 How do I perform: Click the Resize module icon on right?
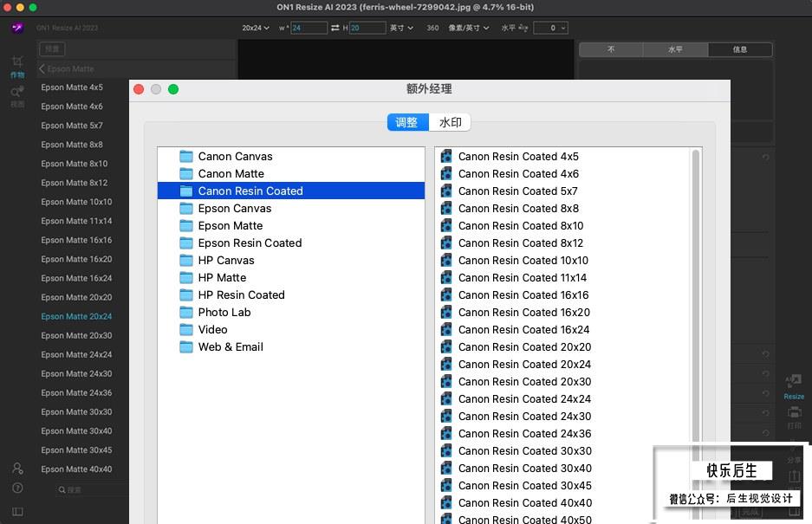coord(793,382)
